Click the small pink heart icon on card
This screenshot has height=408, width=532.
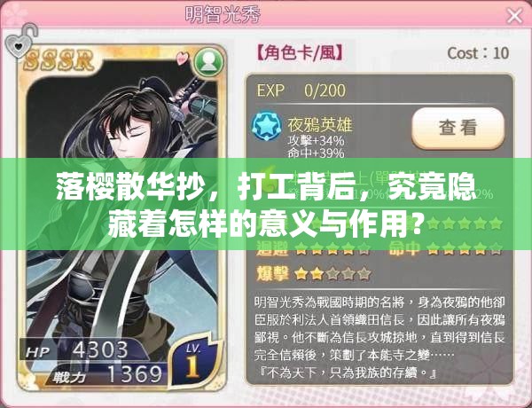[183, 58]
